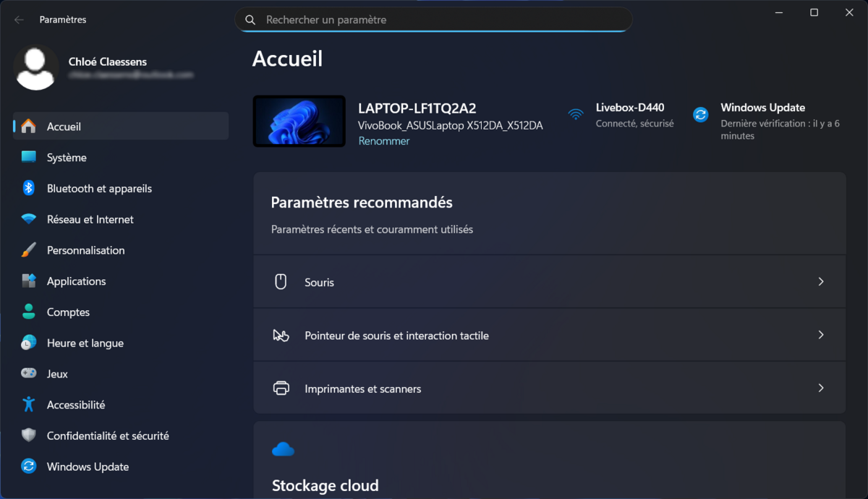Open the Souris recommended setting
868x499 pixels.
click(x=550, y=282)
